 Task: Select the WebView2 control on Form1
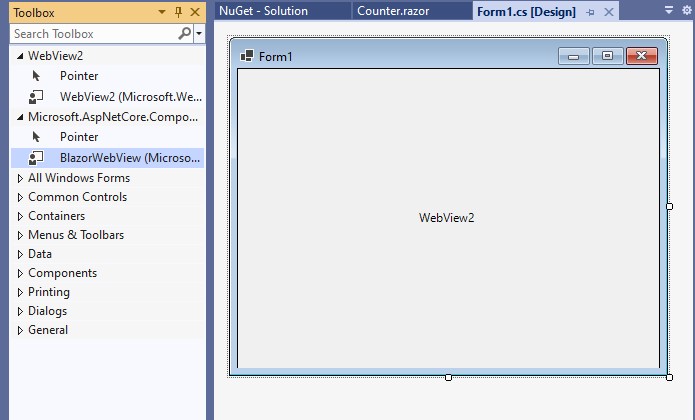pyautogui.click(x=447, y=218)
